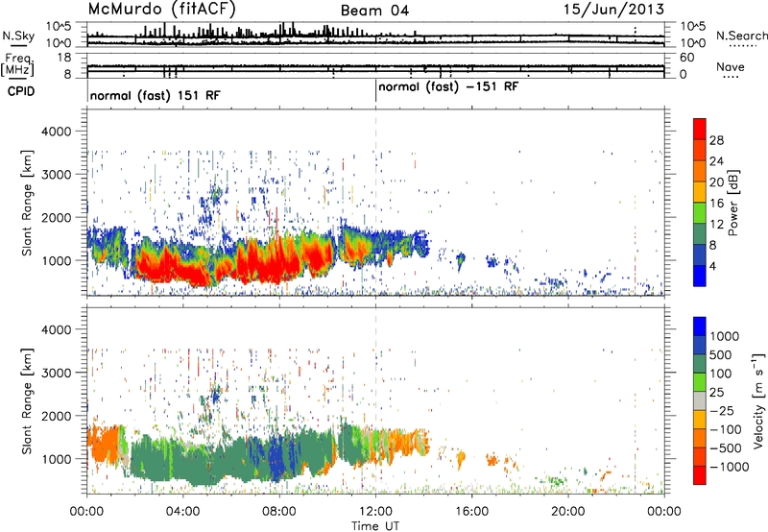This screenshot has height=532, width=768.
Task: Click the 'Nave' legend label
Action: click(731, 66)
